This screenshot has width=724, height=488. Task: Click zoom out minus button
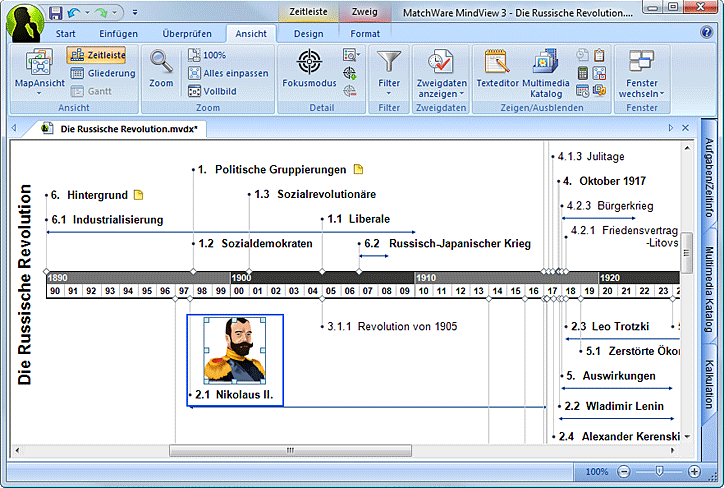(x=624, y=471)
